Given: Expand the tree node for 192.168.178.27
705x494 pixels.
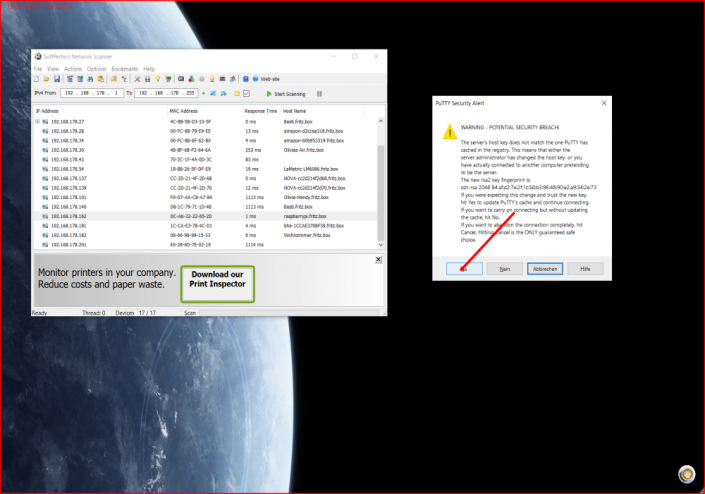Looking at the screenshot, I should pos(37,121).
